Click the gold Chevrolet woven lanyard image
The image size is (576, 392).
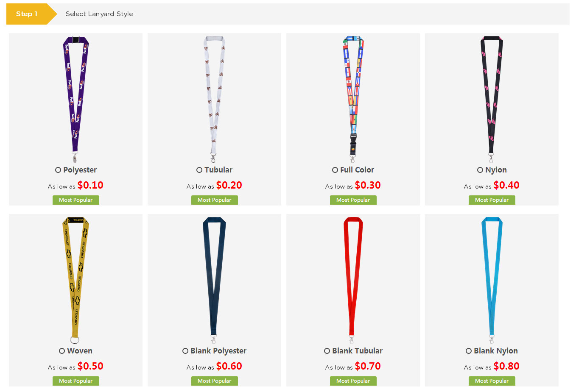point(75,281)
